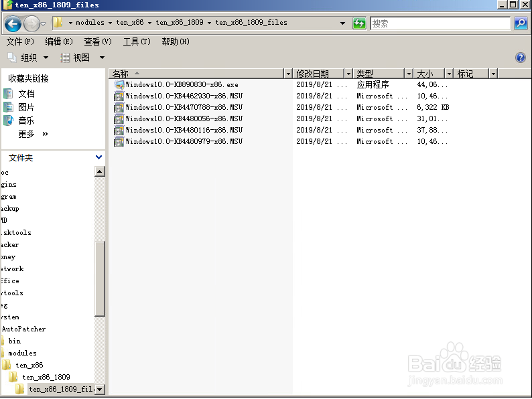Click the green Refresh button

(x=359, y=23)
